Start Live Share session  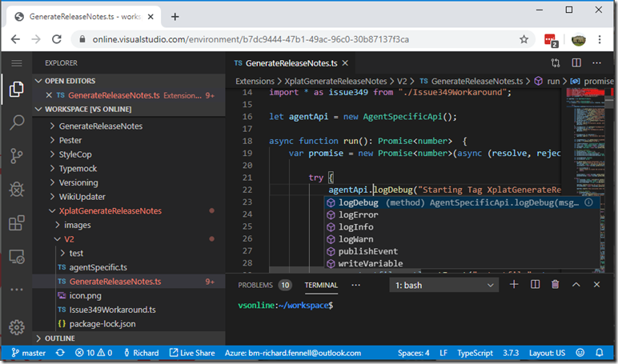(192, 353)
